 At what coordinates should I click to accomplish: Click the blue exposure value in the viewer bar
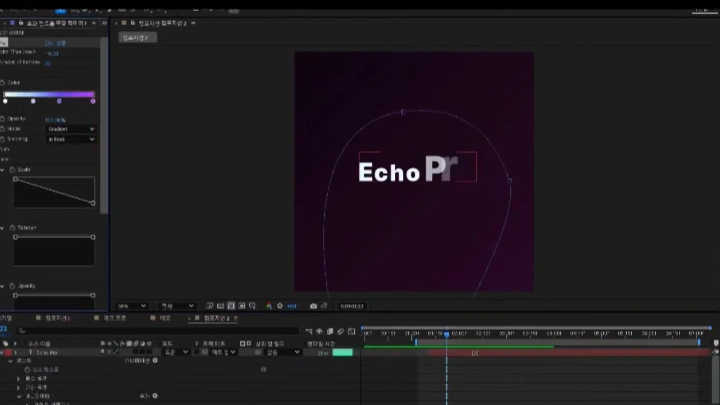pos(292,306)
